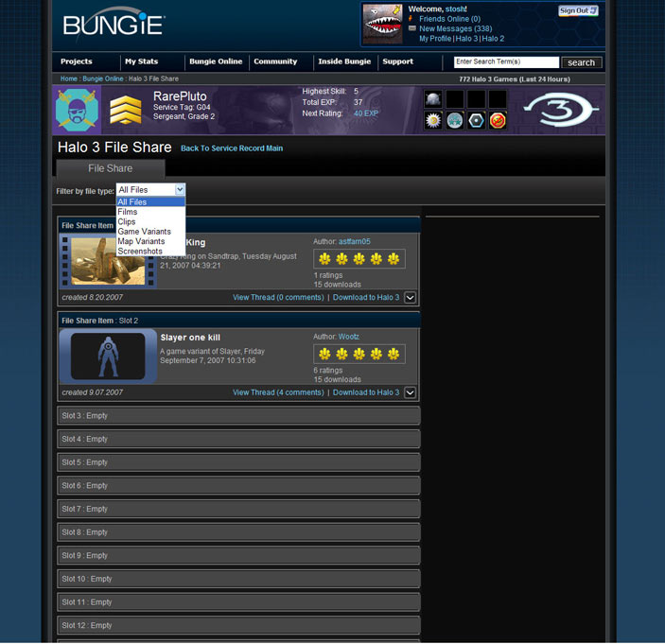This screenshot has height=644, width=665.
Task: Click the Slot 12 : Empty row
Action: coord(238,626)
